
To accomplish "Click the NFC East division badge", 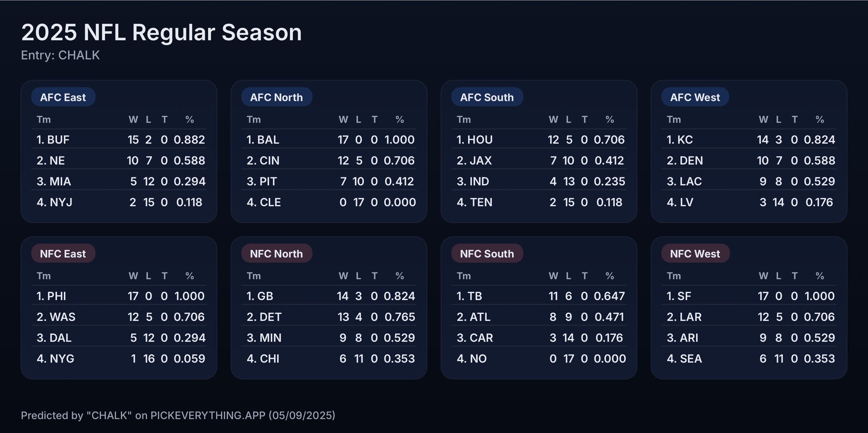I will click(x=63, y=254).
